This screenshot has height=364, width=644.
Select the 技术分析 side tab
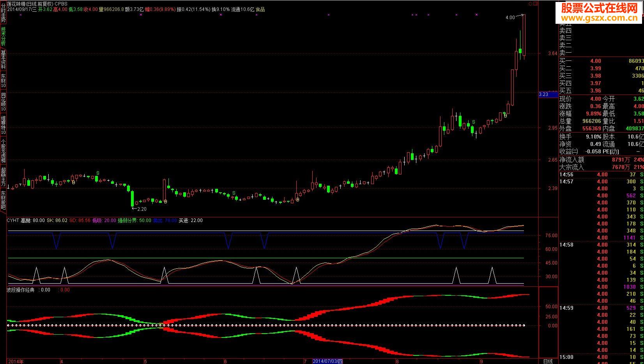[3, 36]
